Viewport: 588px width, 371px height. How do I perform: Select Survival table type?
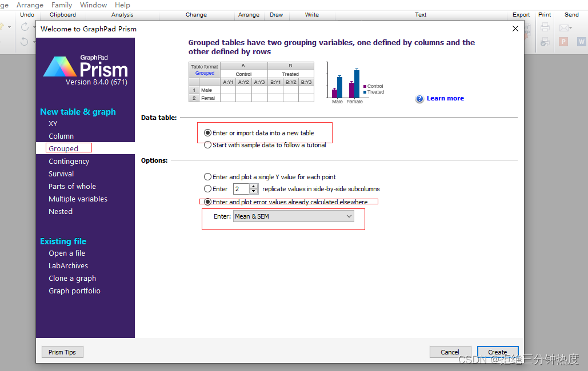[x=61, y=174]
